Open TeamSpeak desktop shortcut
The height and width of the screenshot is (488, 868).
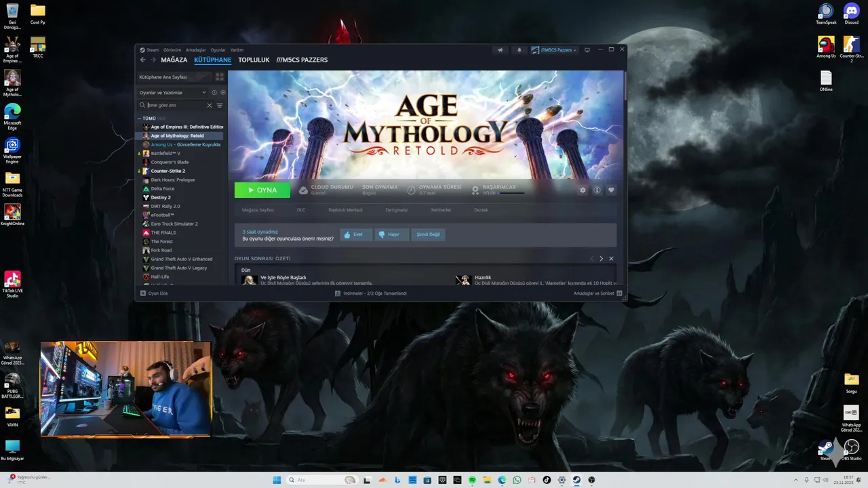coord(826,14)
